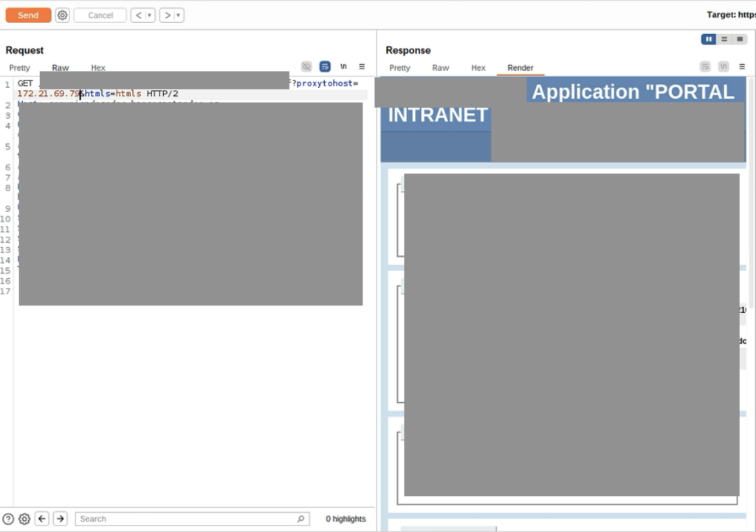Open search settings gear at bottom

click(24, 519)
